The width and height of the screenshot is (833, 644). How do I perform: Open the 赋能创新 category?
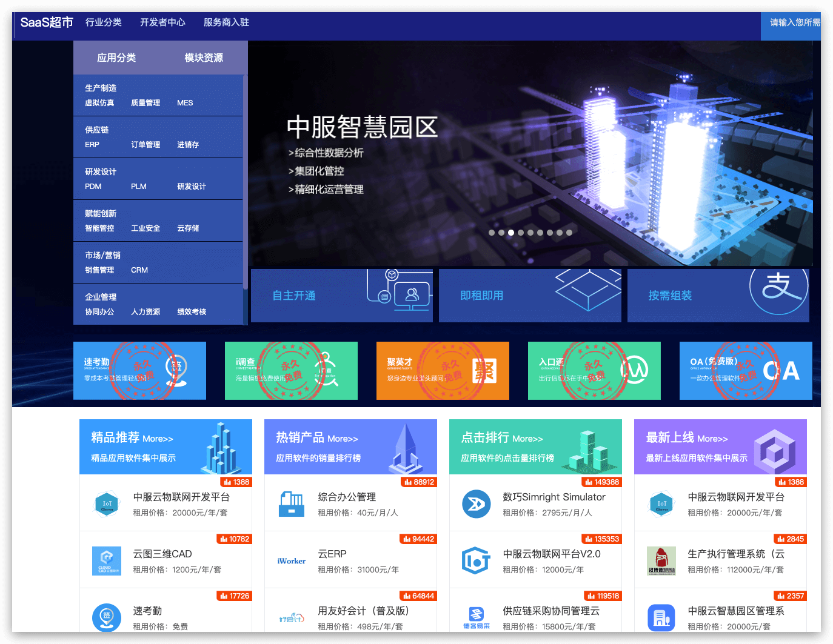click(101, 213)
